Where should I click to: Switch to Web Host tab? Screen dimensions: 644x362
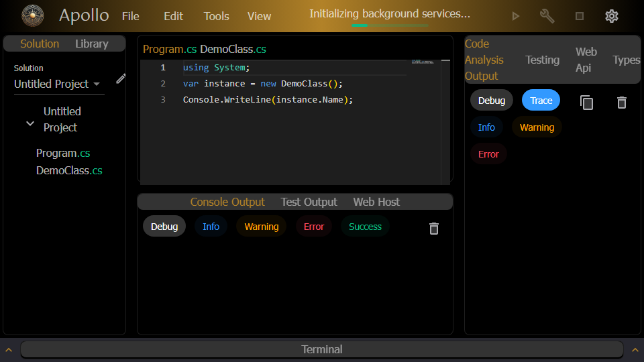coord(376,202)
